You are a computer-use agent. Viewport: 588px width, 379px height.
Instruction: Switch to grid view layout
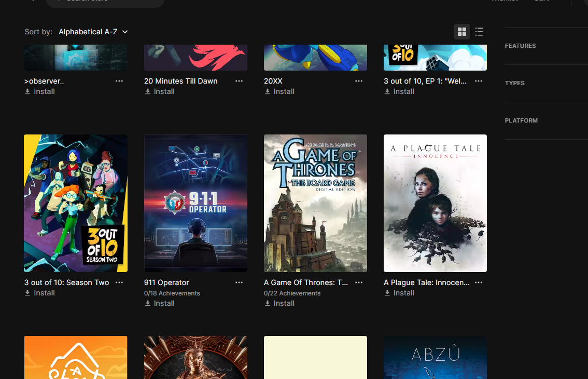[461, 32]
